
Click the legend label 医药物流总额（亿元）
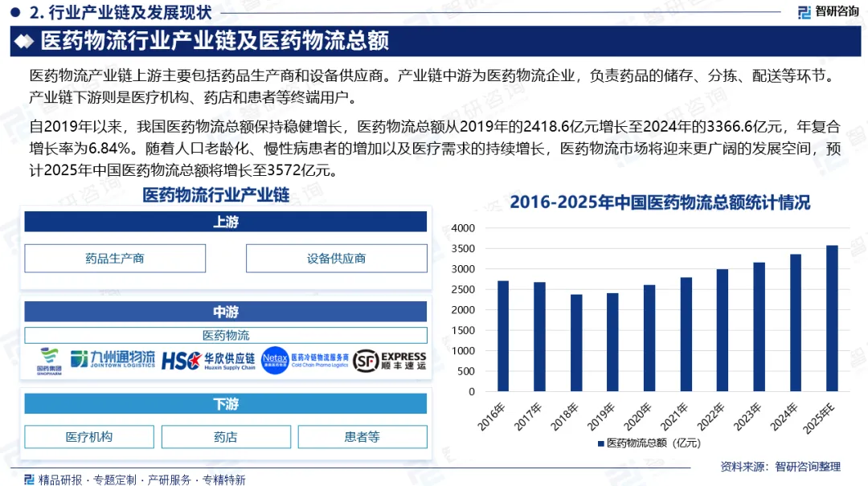coord(653,443)
